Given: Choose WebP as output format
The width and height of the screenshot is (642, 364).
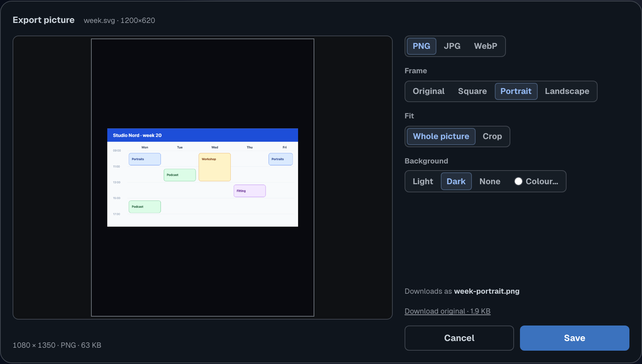Looking at the screenshot, I should tap(486, 46).
